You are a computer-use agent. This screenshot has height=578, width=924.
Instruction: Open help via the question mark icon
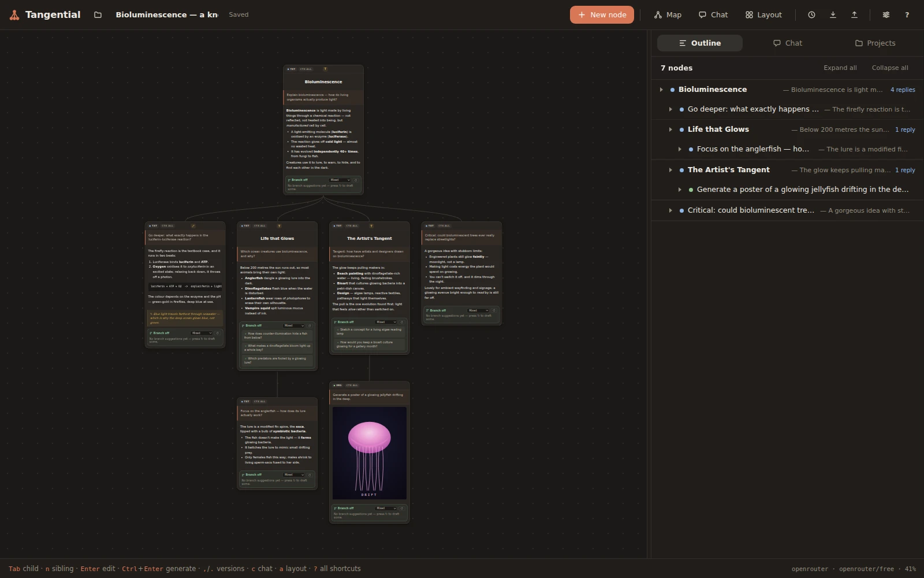(x=907, y=15)
